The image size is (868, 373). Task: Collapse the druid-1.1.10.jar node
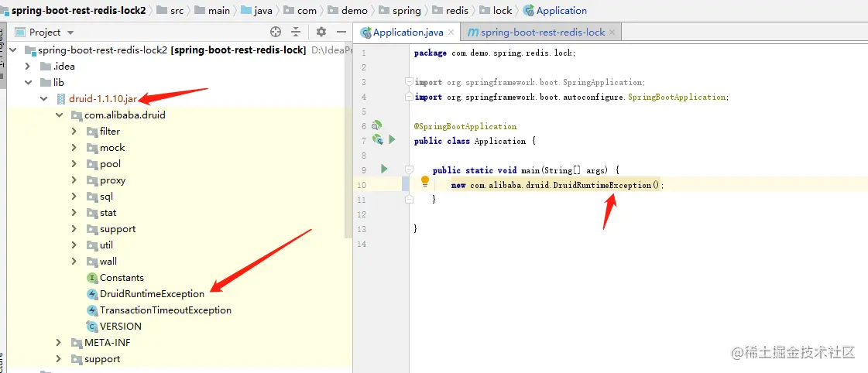coord(43,99)
